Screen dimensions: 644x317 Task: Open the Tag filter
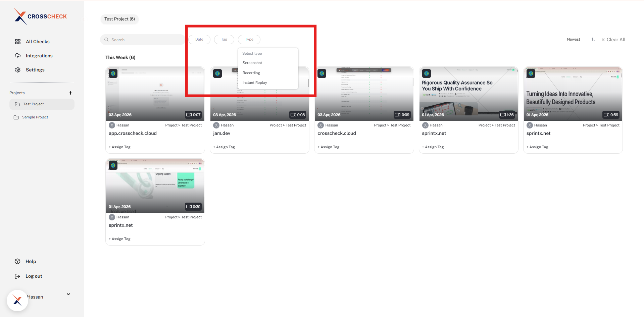point(224,39)
